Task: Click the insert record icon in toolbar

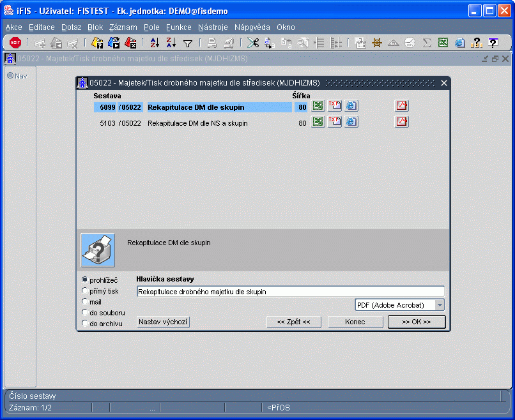Action: 40,43
